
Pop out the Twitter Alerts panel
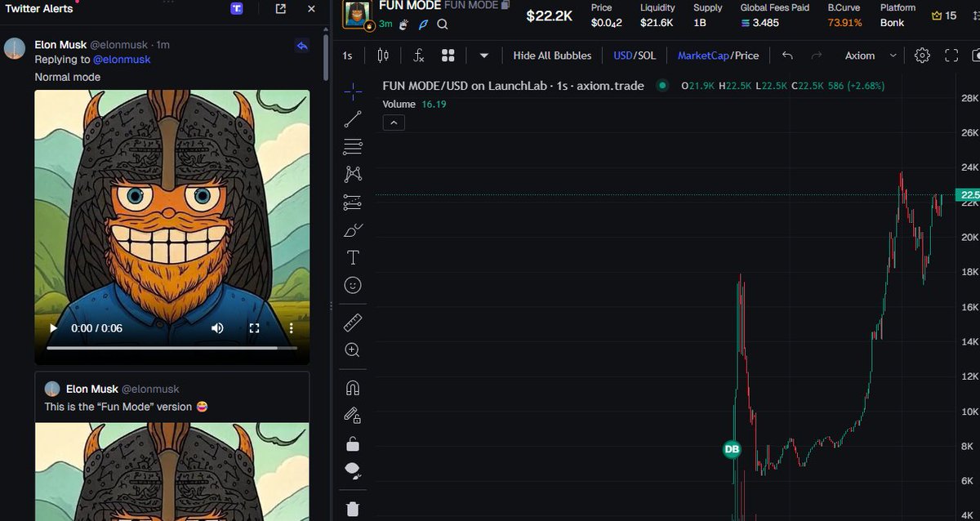coord(281,8)
